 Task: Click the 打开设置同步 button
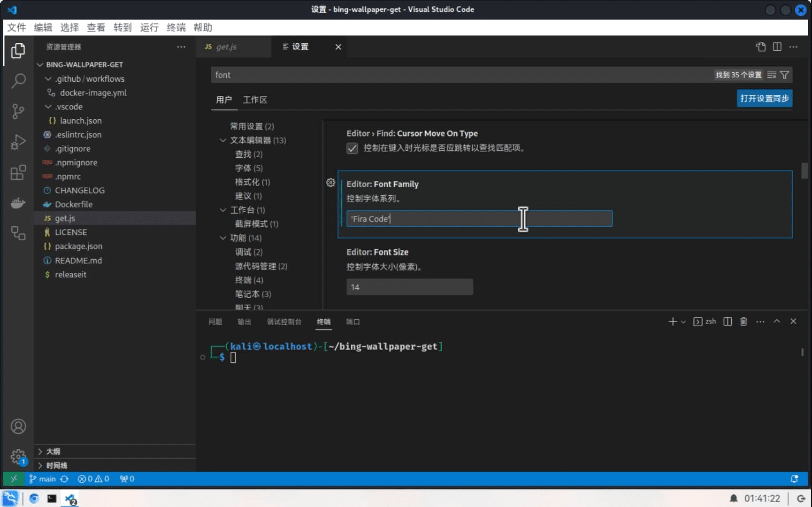764,98
